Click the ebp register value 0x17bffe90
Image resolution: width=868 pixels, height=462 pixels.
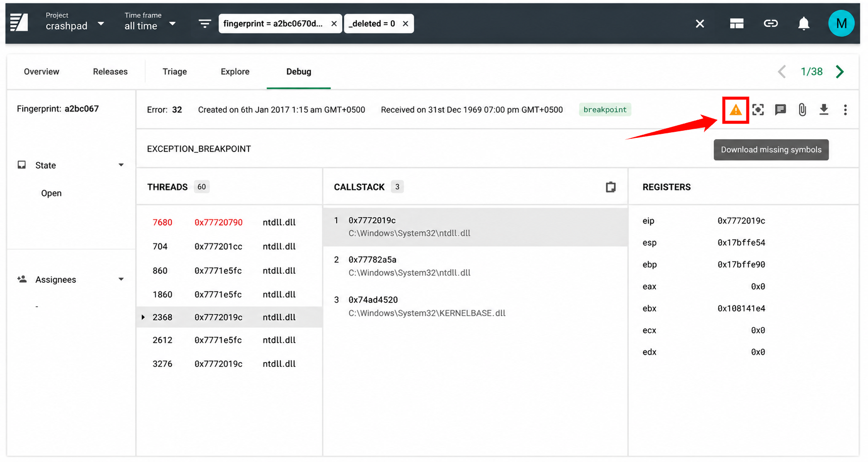(741, 265)
